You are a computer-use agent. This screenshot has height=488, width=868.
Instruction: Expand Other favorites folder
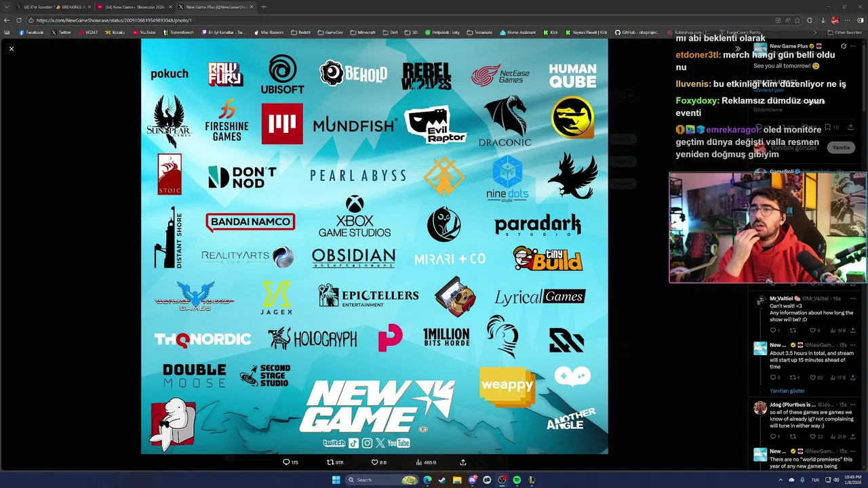(x=846, y=33)
